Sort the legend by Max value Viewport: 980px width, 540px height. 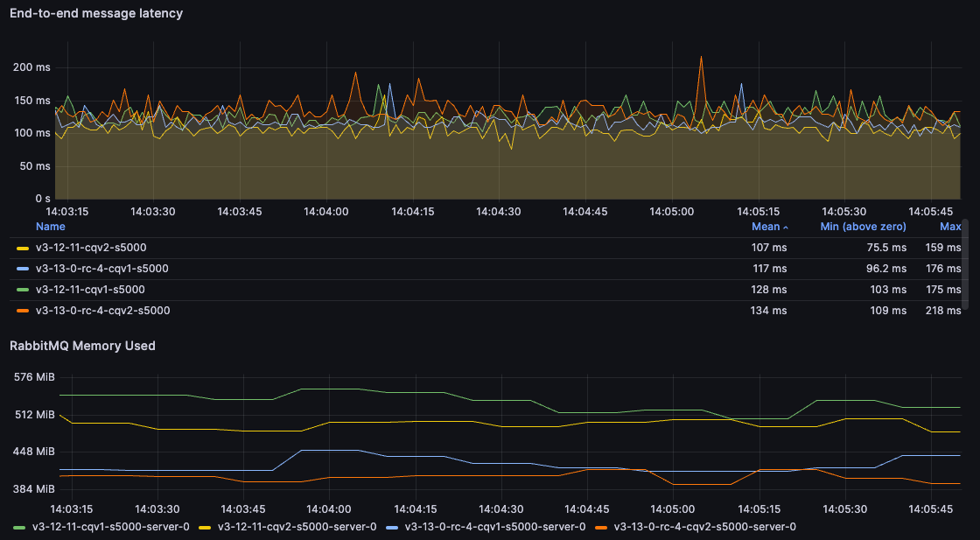tap(948, 226)
